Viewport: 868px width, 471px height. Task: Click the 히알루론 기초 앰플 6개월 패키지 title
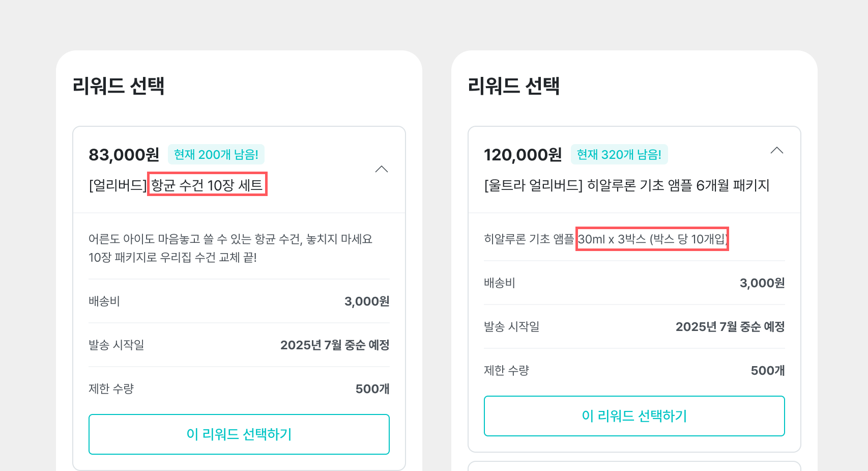(x=627, y=185)
